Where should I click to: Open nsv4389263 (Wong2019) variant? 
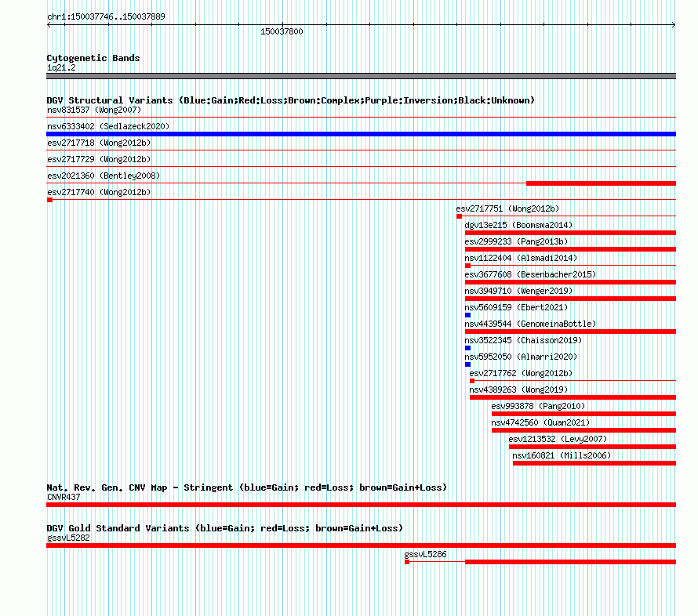pyautogui.click(x=518, y=390)
